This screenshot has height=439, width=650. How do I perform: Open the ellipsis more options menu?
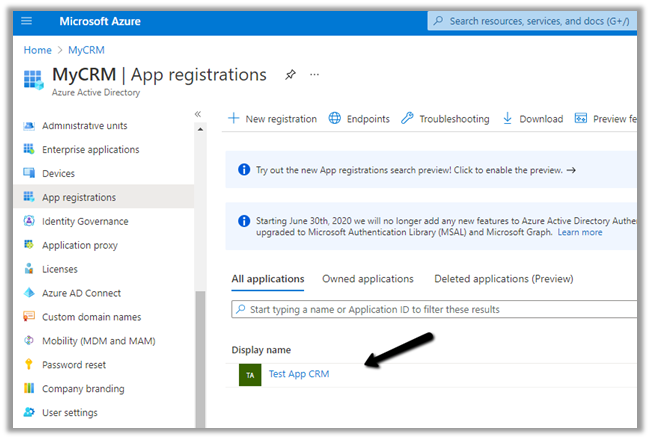pyautogui.click(x=314, y=75)
